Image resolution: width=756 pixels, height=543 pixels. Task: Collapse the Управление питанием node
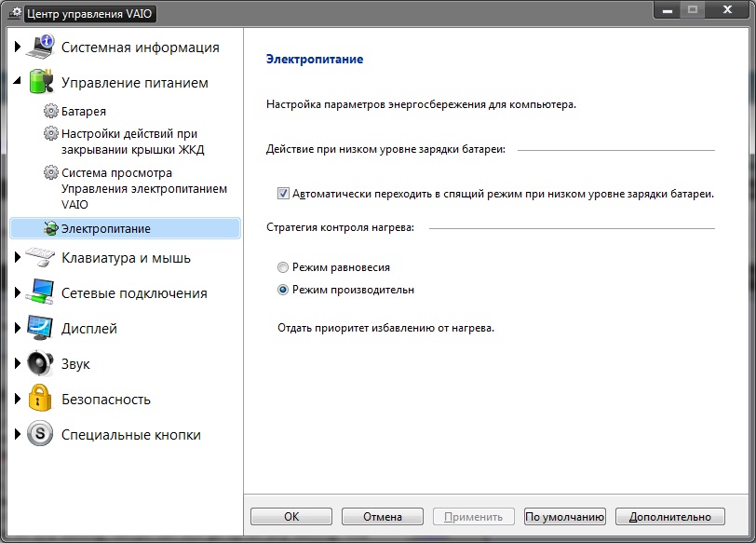click(x=18, y=80)
